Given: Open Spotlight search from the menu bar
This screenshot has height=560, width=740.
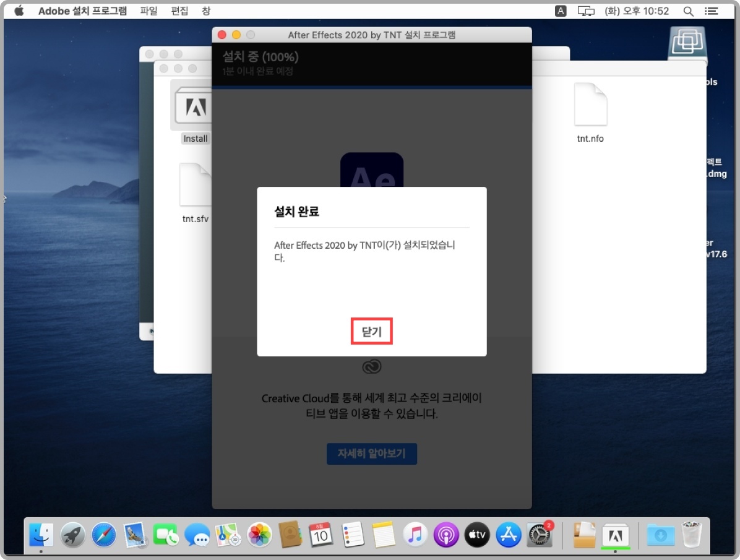Looking at the screenshot, I should 688,11.
